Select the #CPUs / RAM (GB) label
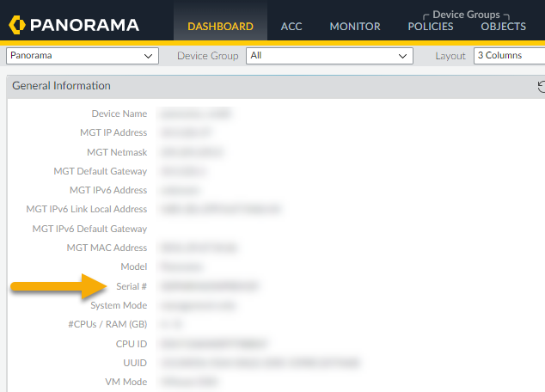Viewport: 545px width, 392px height. pos(107,324)
